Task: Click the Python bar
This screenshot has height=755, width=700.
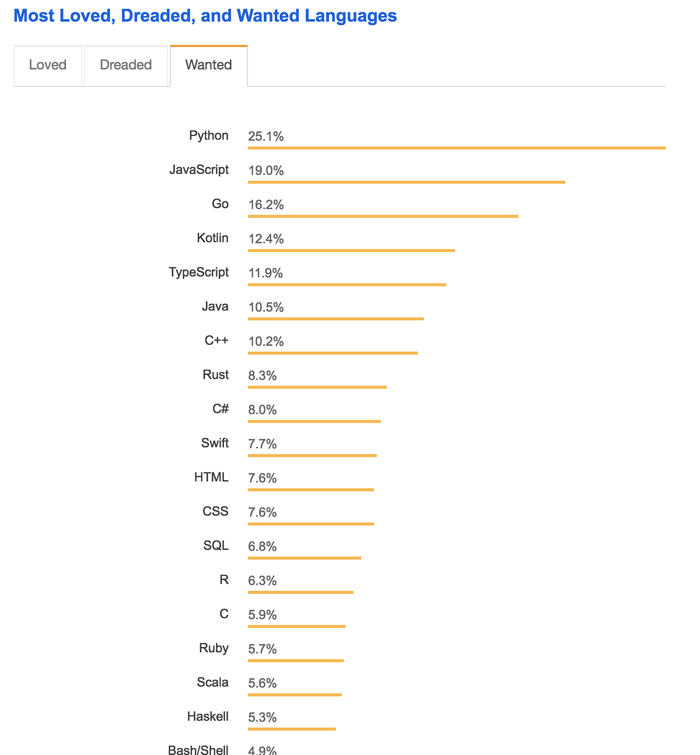Action: pos(457,148)
